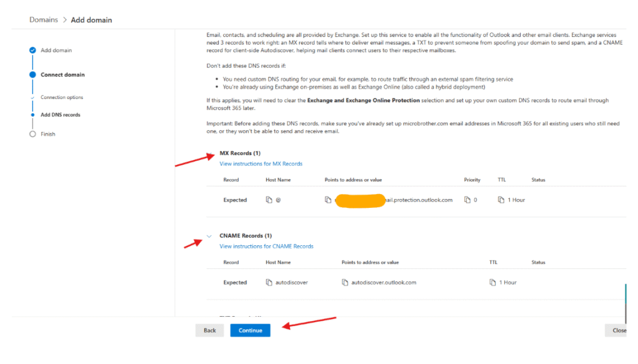The height and width of the screenshot is (364, 638).
Task: Go to the Connect domain step
Action: coord(62,75)
